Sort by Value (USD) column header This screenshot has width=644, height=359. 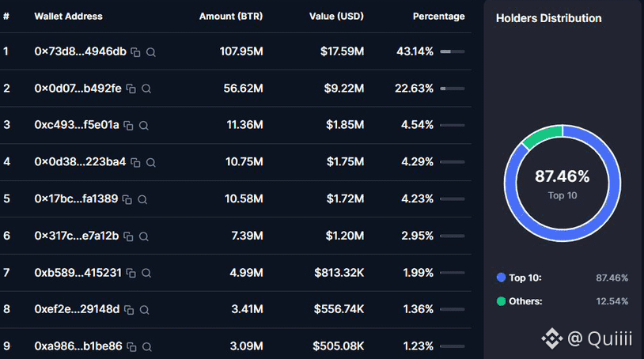336,17
